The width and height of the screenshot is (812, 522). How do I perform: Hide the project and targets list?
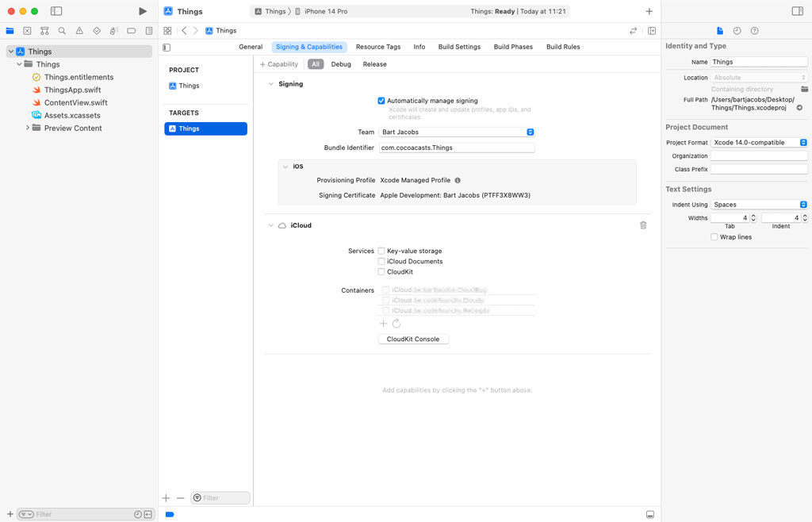[167, 48]
